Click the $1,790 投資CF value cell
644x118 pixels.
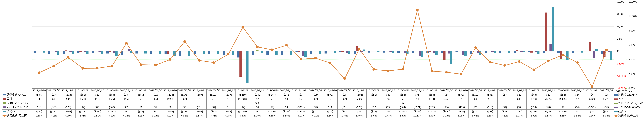tap(548, 112)
